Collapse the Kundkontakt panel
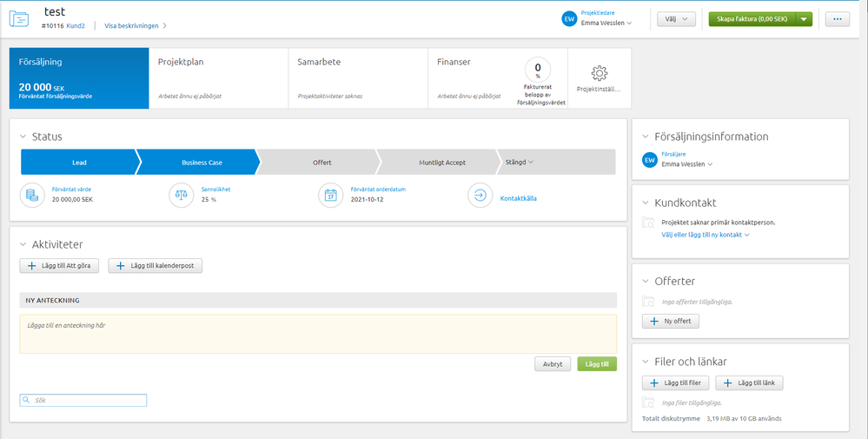 click(x=646, y=203)
